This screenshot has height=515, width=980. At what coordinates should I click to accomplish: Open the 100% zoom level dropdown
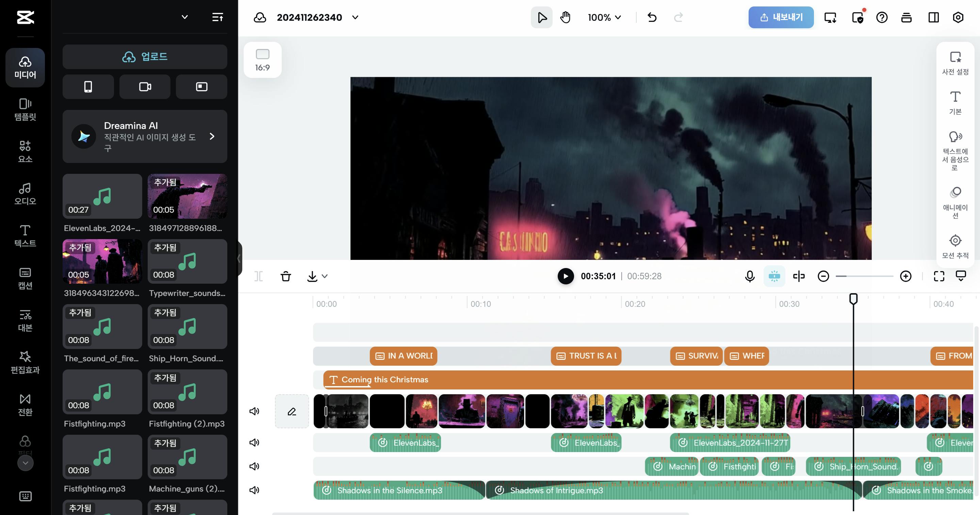pos(604,17)
